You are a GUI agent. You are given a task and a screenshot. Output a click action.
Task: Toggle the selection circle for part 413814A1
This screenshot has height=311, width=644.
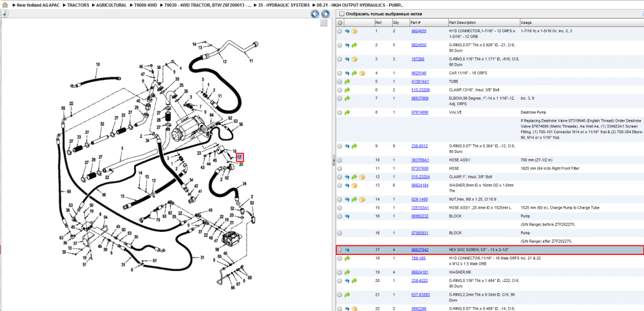coord(339,82)
